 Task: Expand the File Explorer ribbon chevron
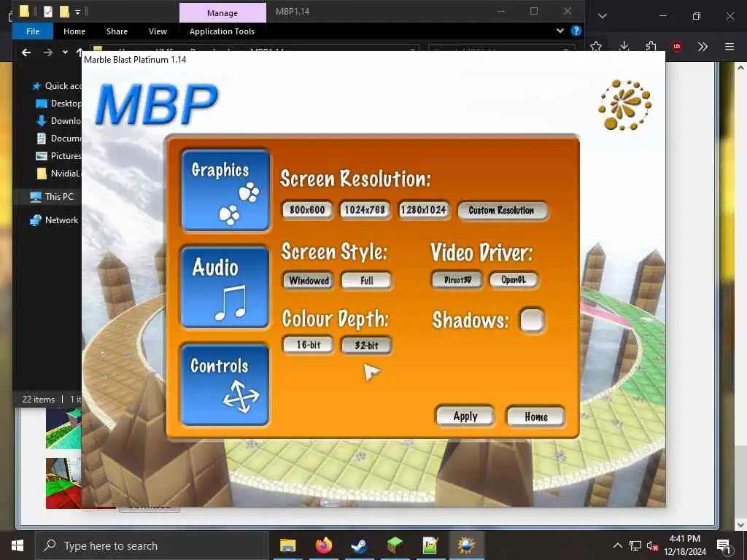point(560,31)
